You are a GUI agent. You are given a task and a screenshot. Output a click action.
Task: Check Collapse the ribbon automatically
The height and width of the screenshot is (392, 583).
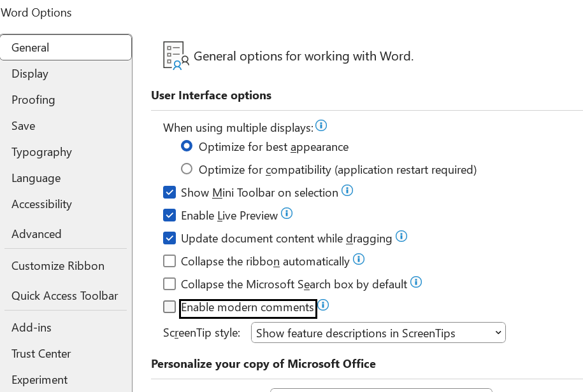click(x=169, y=261)
